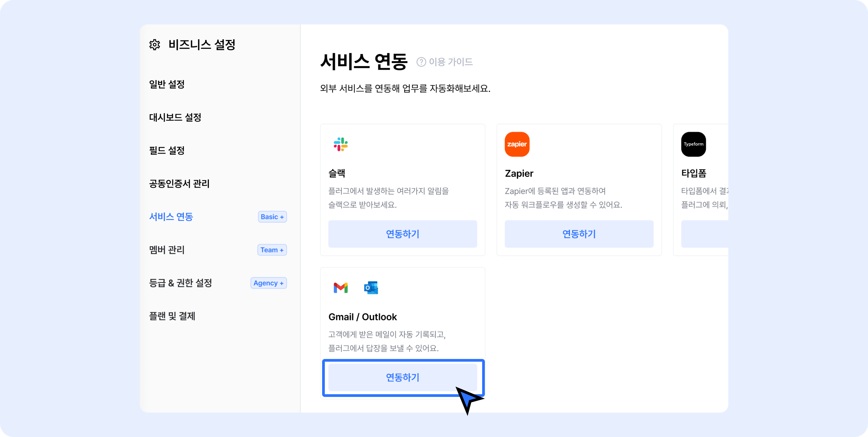Screen dimensions: 868x437
Task: Click the description 플러그에서 답장을 보낼 수 있어요.
Action: 383,348
